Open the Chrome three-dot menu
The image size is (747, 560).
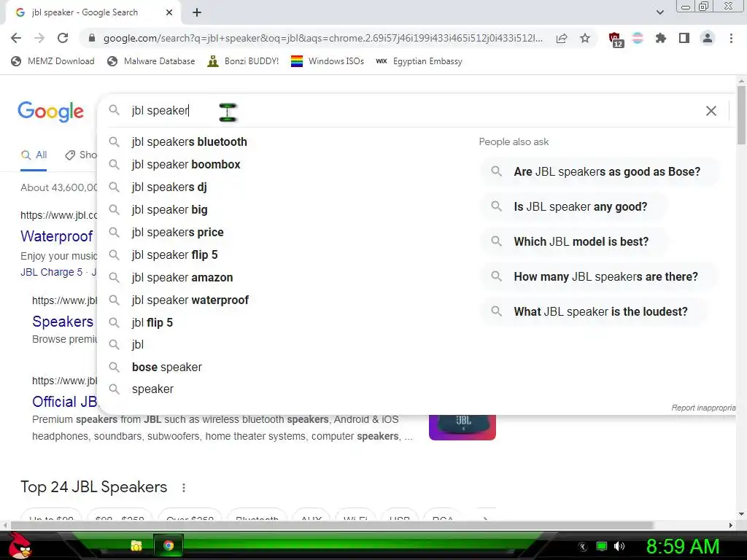(x=731, y=38)
